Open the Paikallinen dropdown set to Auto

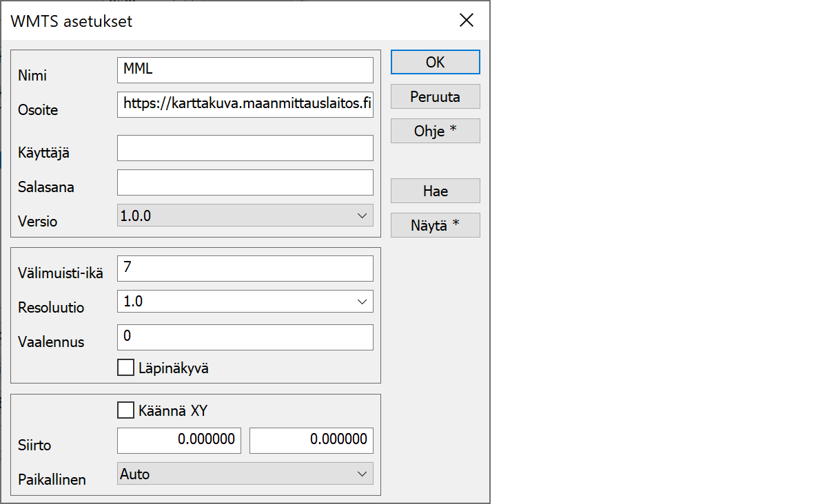(245, 474)
